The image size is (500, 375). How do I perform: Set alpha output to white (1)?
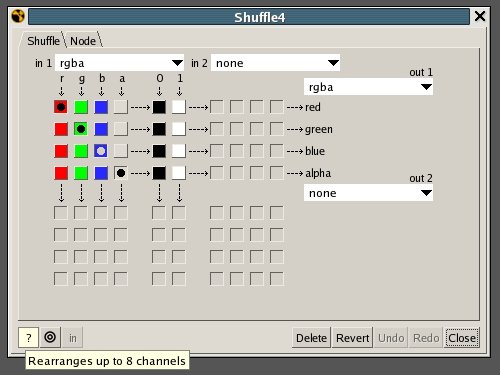179,173
